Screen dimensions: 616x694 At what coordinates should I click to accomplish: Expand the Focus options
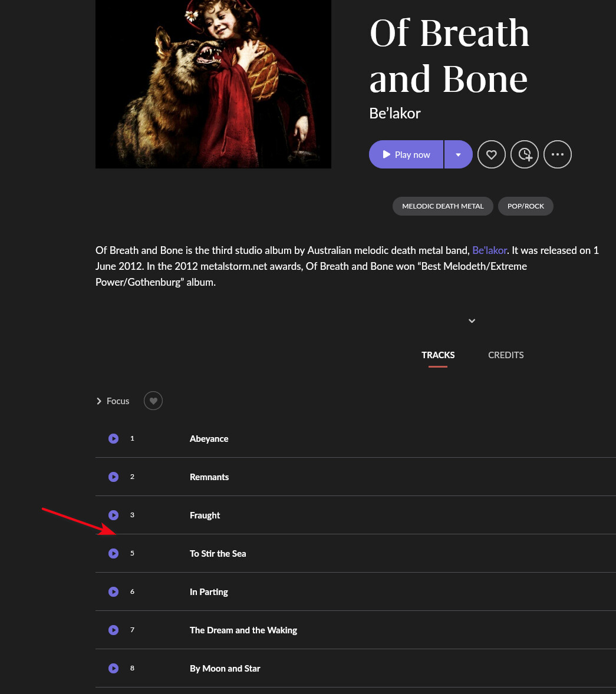(113, 401)
